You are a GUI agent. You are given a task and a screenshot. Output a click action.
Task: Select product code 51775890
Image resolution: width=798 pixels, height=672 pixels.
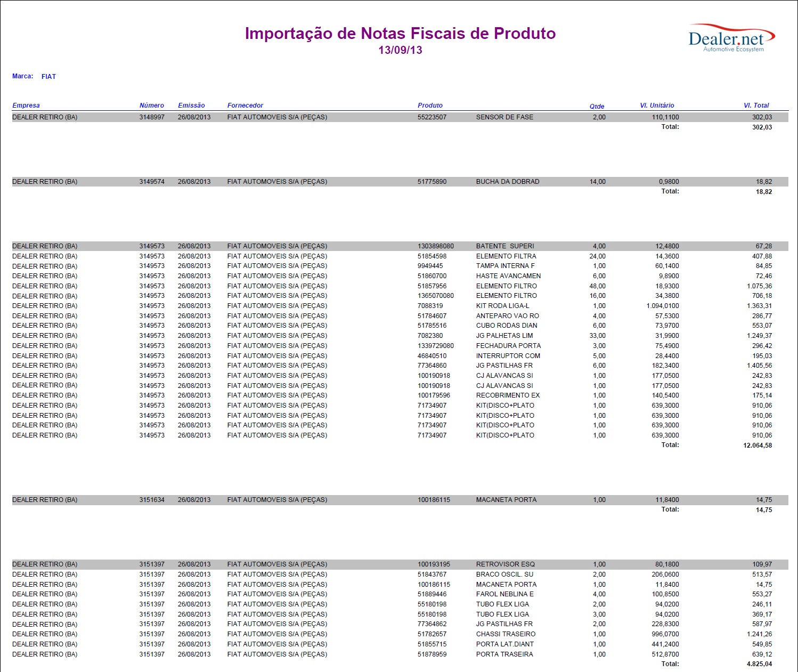pos(432,182)
